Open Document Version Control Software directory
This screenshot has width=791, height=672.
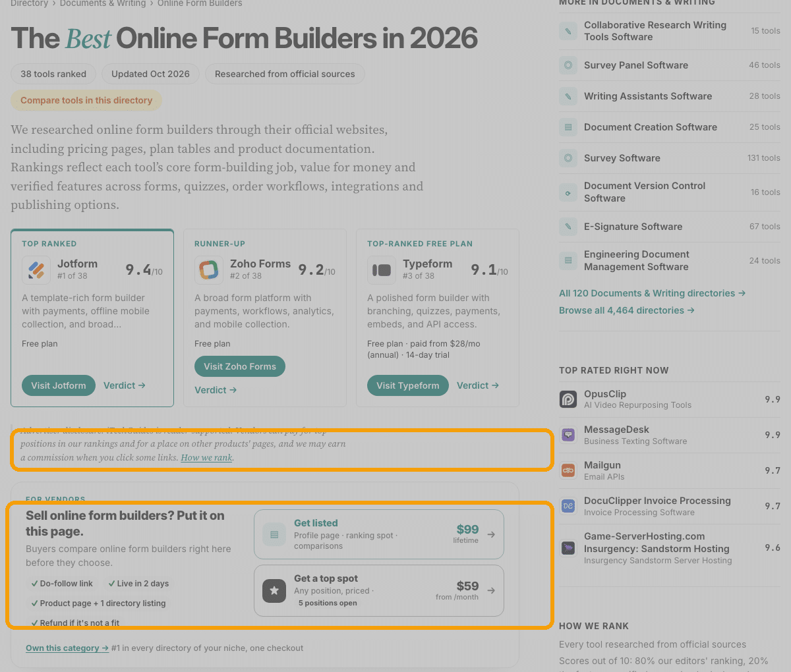pos(670,192)
